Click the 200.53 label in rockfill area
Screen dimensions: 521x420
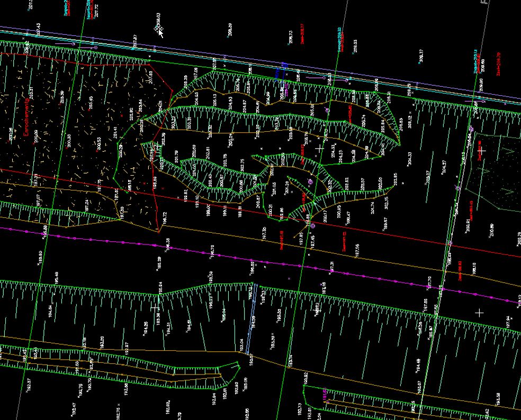(x=98, y=144)
